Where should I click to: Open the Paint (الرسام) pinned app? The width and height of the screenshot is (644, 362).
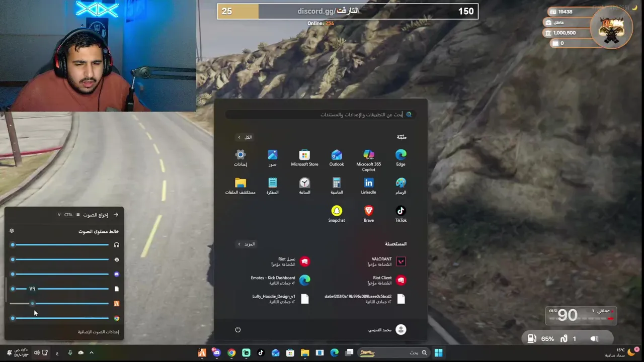click(400, 186)
